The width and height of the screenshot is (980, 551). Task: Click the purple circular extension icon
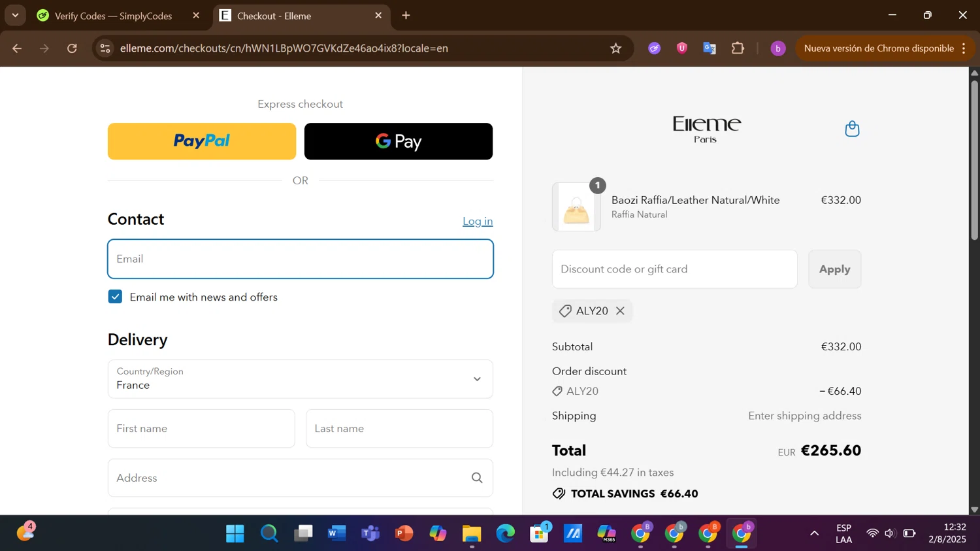pos(654,48)
